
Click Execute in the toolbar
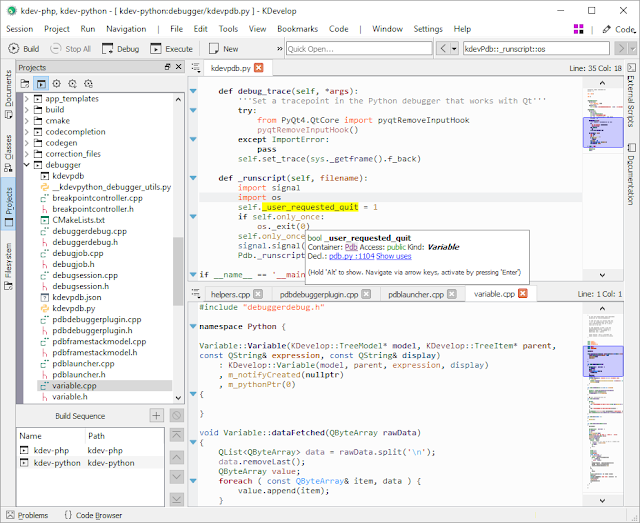point(171,49)
